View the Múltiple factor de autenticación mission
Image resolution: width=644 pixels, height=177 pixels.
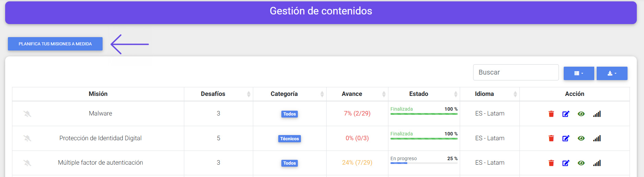[x=581, y=163]
